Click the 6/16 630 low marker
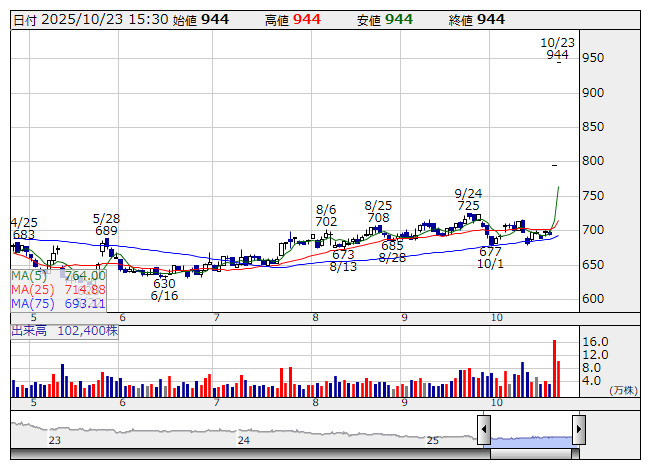 (x=165, y=290)
